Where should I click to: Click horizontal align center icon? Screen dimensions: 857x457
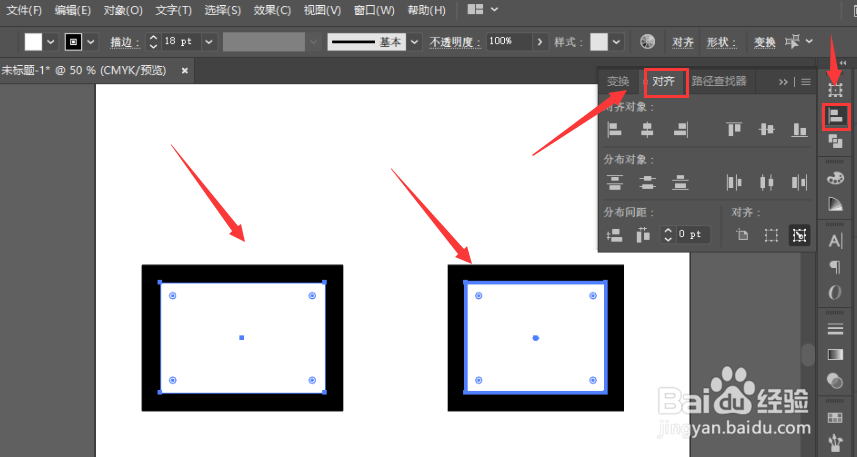click(647, 130)
